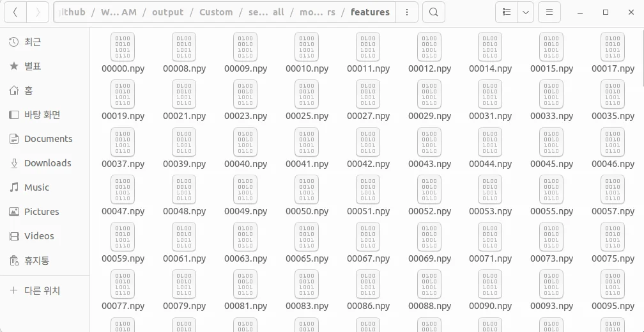Click the output path segment
The image size is (644, 332).
[167, 12]
